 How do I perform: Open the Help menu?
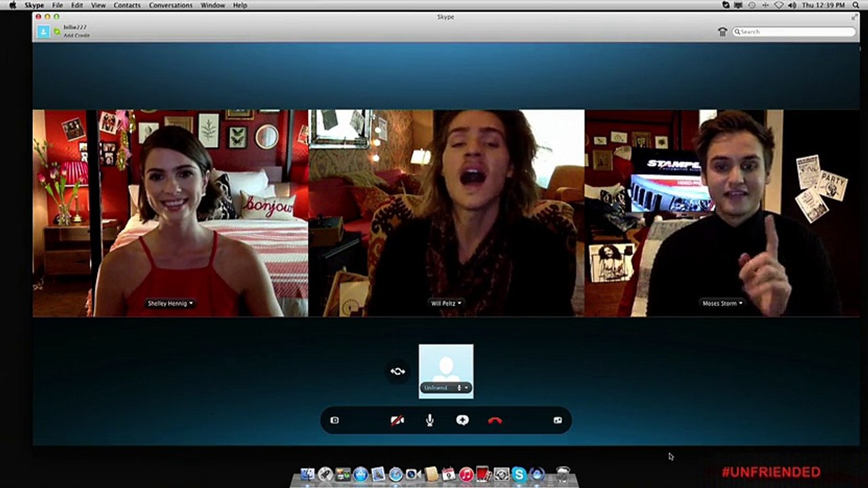[240, 5]
